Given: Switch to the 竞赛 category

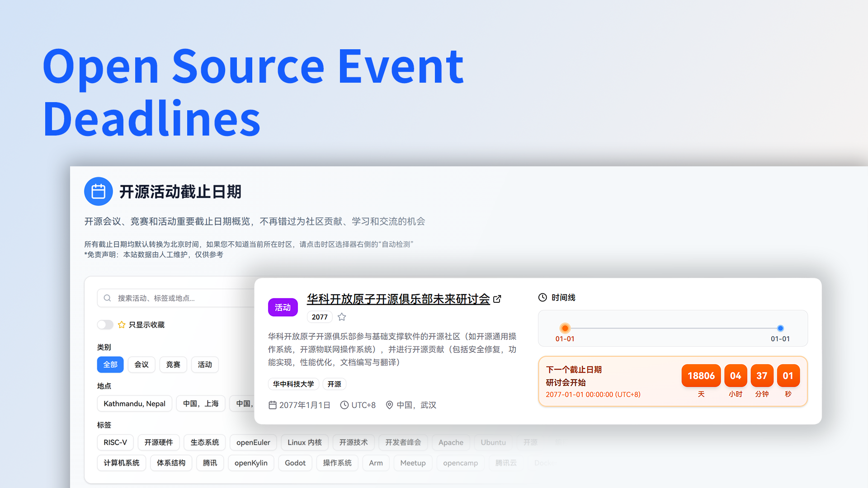Looking at the screenshot, I should [x=173, y=365].
